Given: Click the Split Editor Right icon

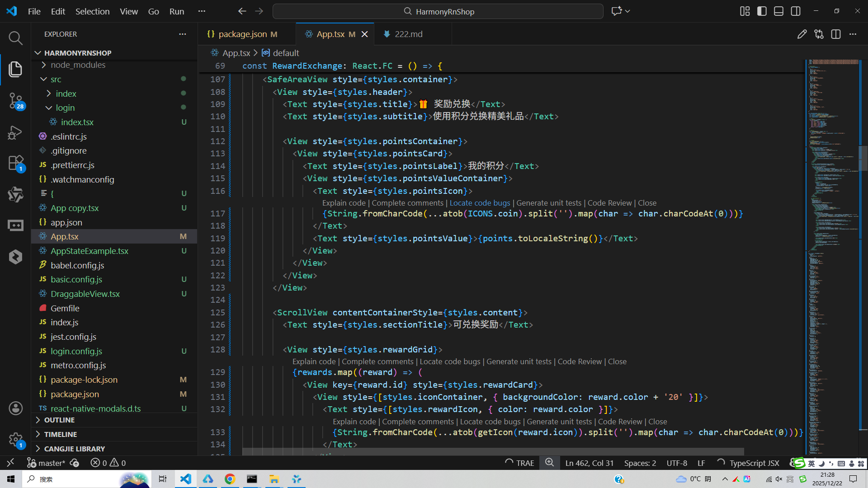Looking at the screenshot, I should (x=835, y=34).
